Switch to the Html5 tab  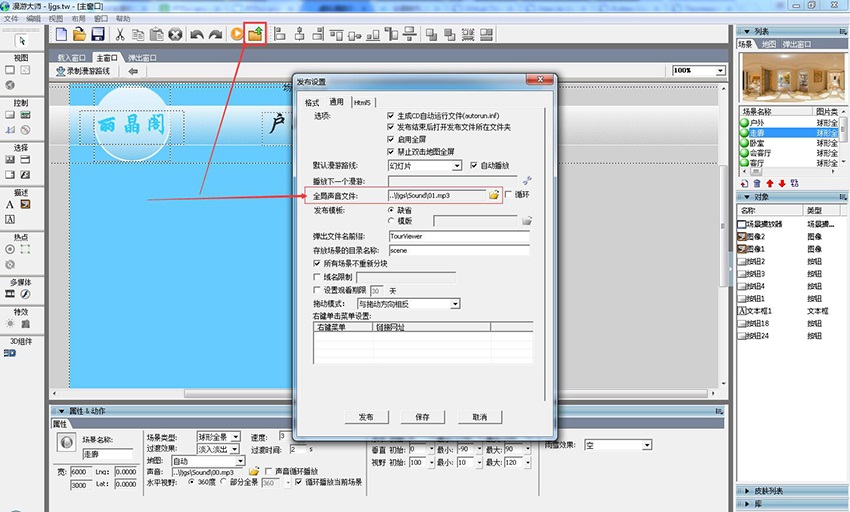tap(361, 102)
